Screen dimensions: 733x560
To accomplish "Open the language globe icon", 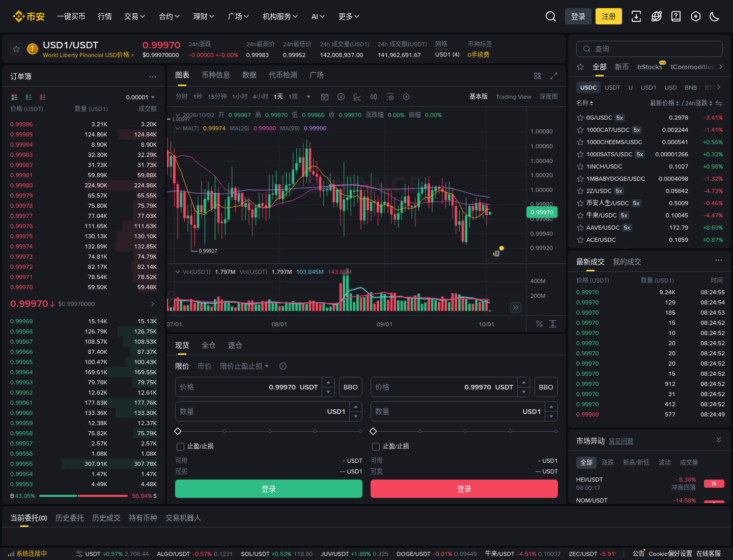I will point(657,16).
